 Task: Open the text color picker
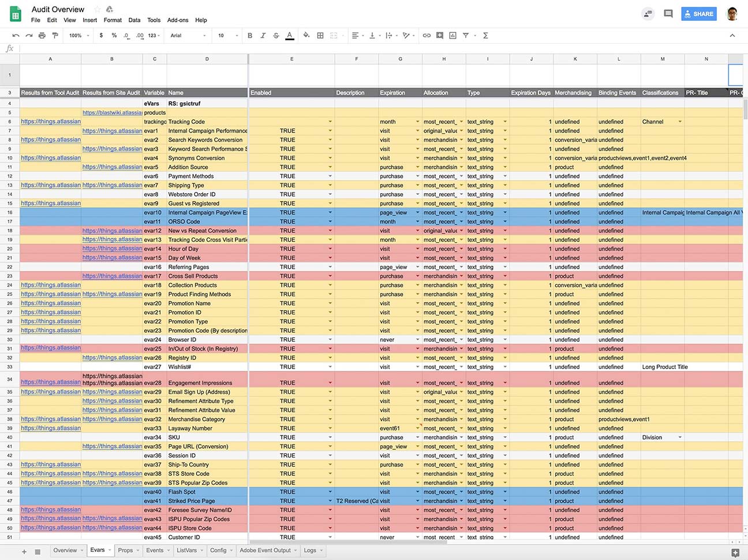pyautogui.click(x=290, y=36)
